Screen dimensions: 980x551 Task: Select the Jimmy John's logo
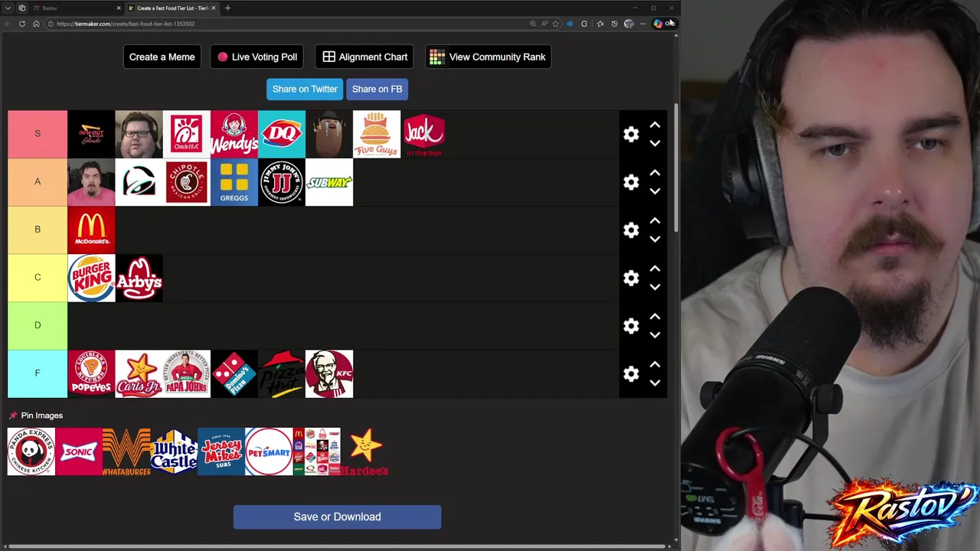[282, 182]
